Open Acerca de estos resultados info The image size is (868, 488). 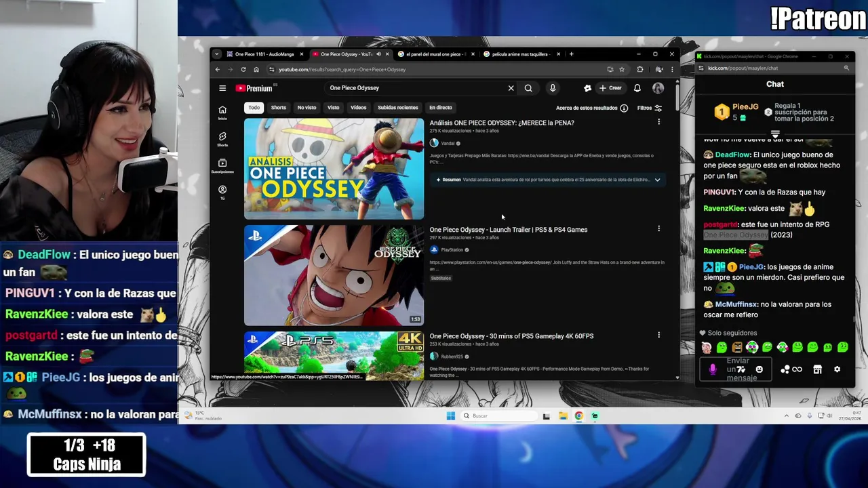[x=591, y=108]
